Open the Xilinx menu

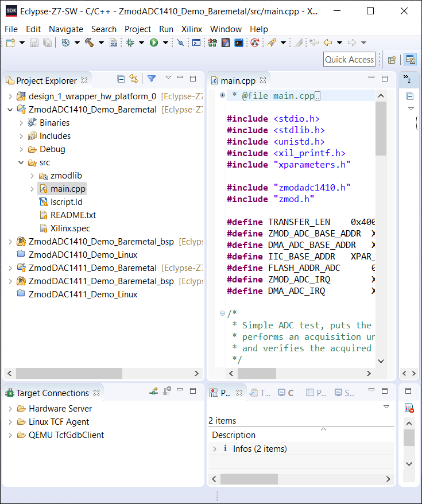(192, 29)
